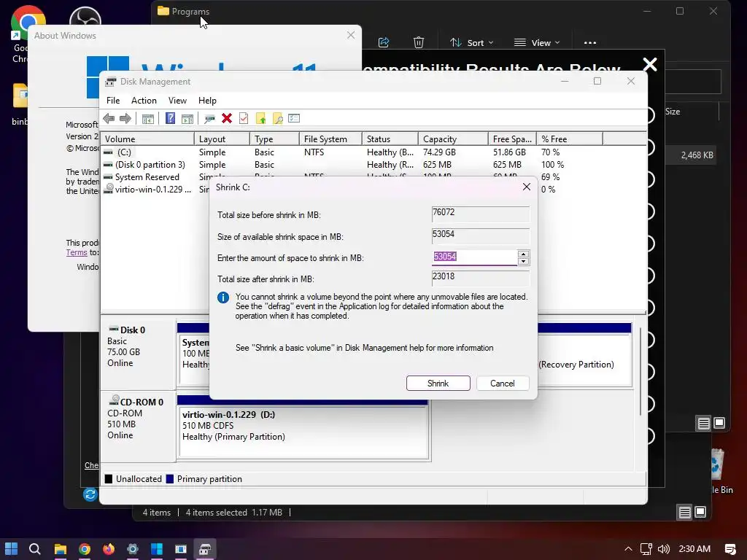Click the Total size after shrink field

tap(480, 278)
